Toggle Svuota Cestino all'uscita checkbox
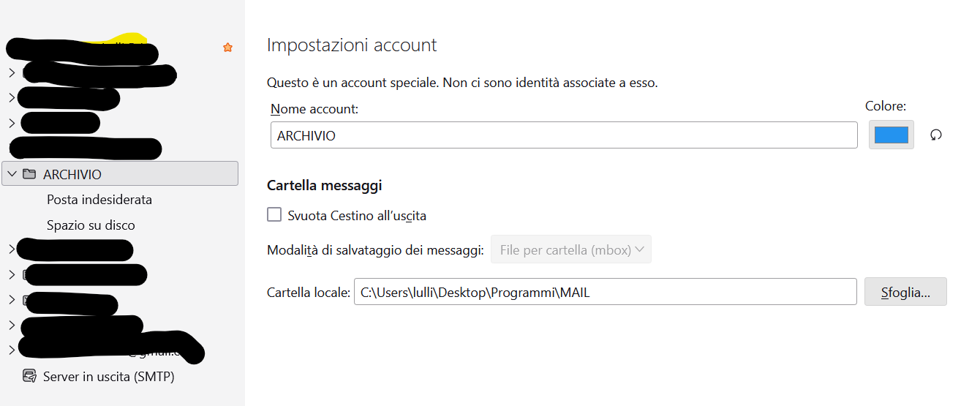 point(274,215)
